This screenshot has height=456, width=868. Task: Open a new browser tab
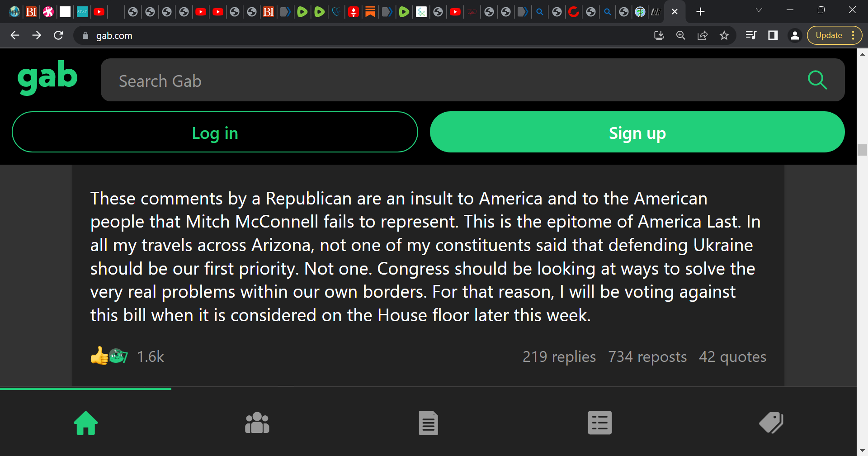pos(700,12)
